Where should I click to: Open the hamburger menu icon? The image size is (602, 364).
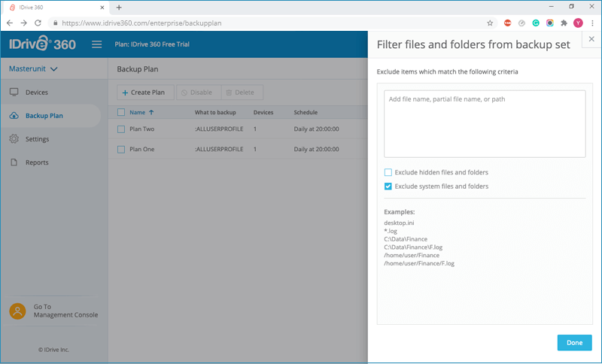pos(97,44)
